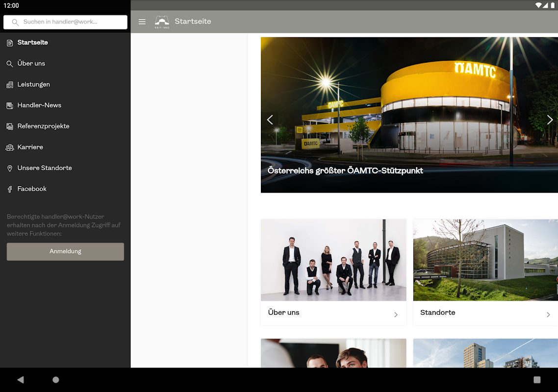
Task: Tap the Android back navigation button
Action: pos(21,380)
